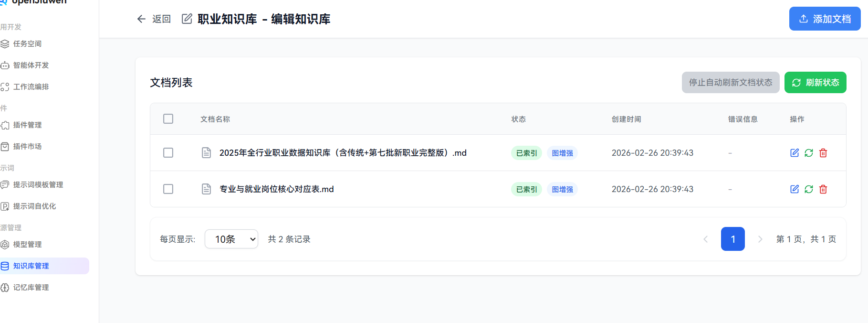Image resolution: width=868 pixels, height=323 pixels.
Task: Click the 提示词模板管理 chat icon in sidebar
Action: click(5, 185)
